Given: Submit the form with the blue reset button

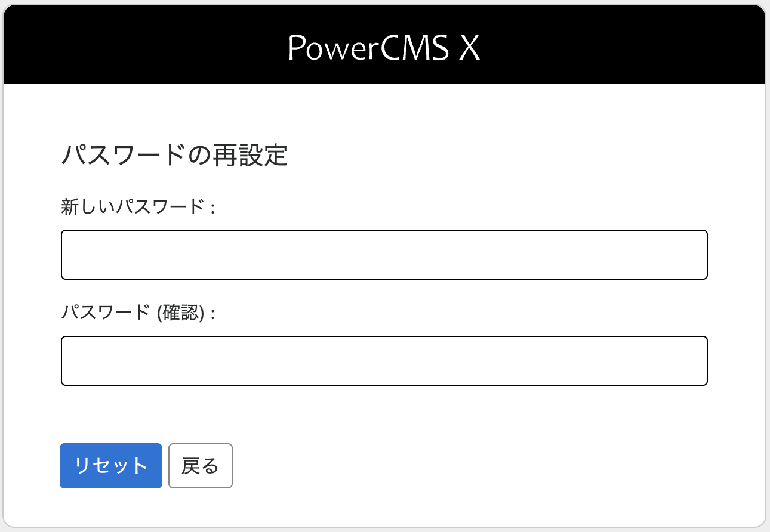Looking at the screenshot, I should coord(111,466).
